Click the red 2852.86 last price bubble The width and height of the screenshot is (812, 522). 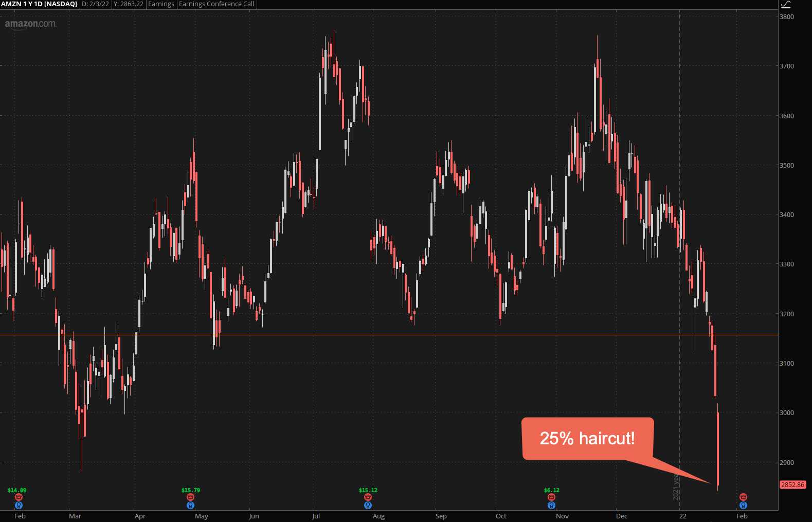click(x=792, y=485)
